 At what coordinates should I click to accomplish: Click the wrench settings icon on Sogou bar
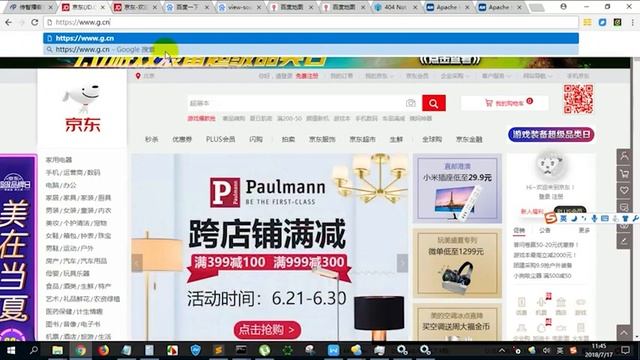tap(636, 219)
